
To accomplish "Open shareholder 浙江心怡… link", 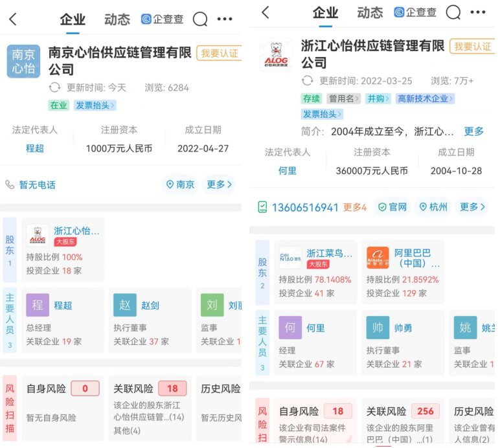I will pyautogui.click(x=76, y=230).
